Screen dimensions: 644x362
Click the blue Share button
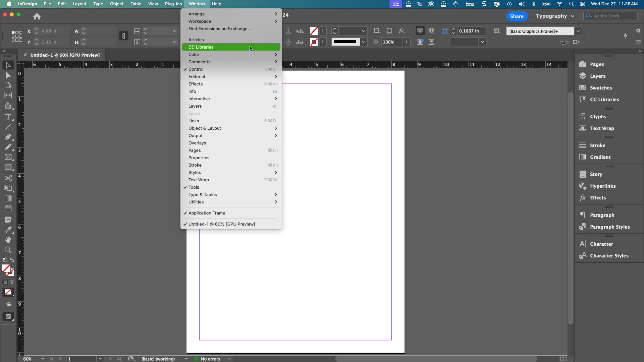tap(517, 16)
